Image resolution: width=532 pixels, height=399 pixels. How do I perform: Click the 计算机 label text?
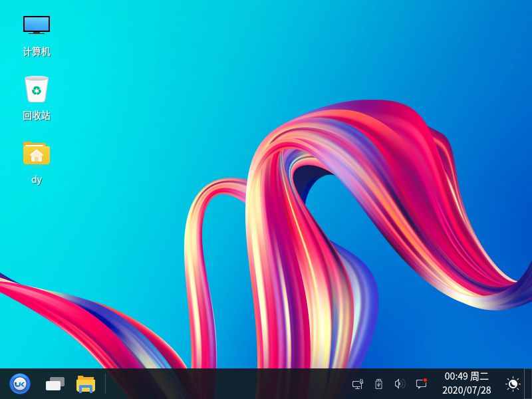pos(37,52)
